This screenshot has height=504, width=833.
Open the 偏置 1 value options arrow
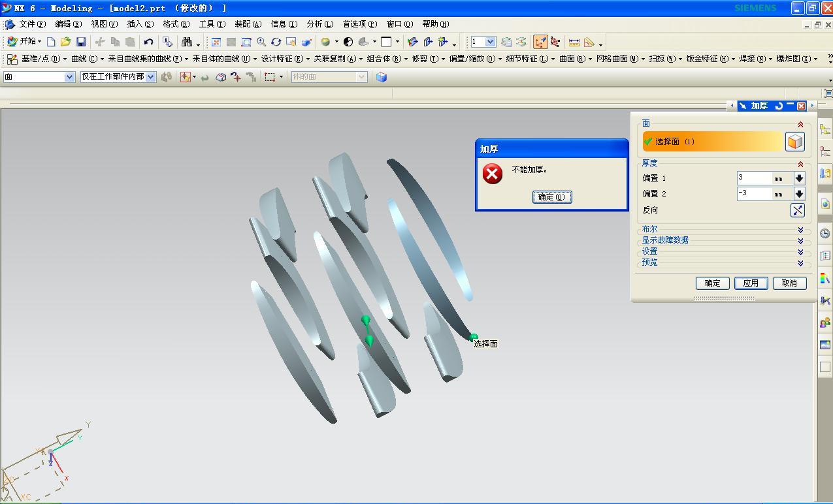[799, 178]
